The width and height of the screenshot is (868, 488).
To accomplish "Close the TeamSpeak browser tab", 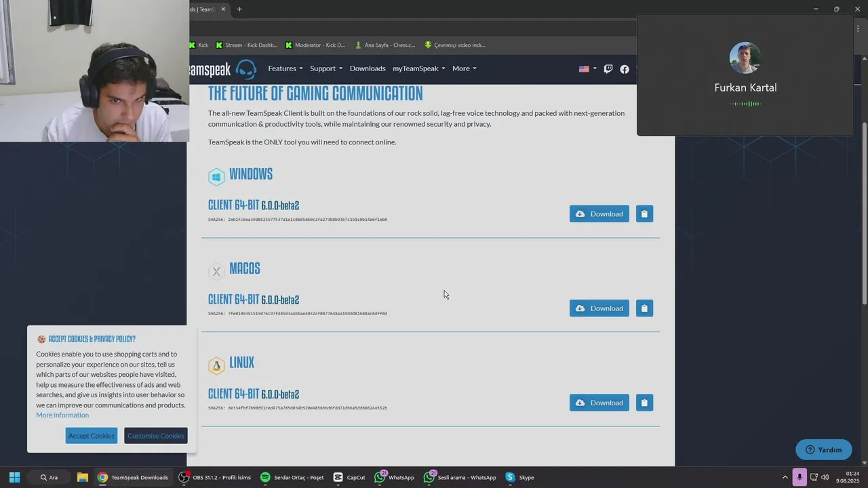I will (x=223, y=9).
